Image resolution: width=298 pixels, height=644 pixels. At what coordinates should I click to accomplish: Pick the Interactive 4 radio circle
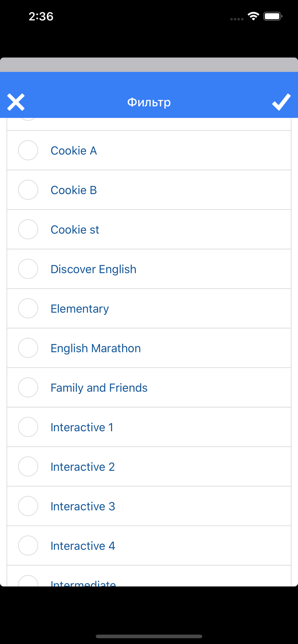pos(28,546)
